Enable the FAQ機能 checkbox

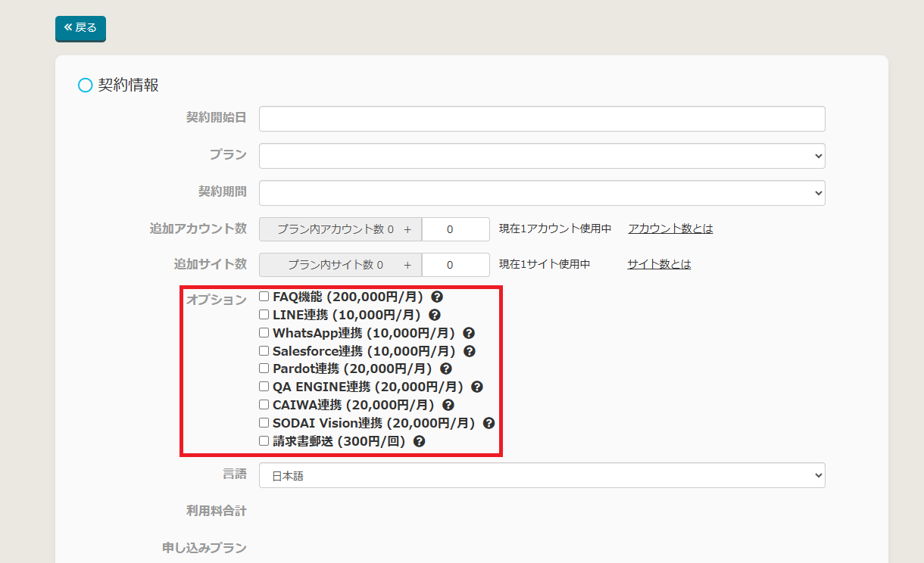[x=264, y=297]
